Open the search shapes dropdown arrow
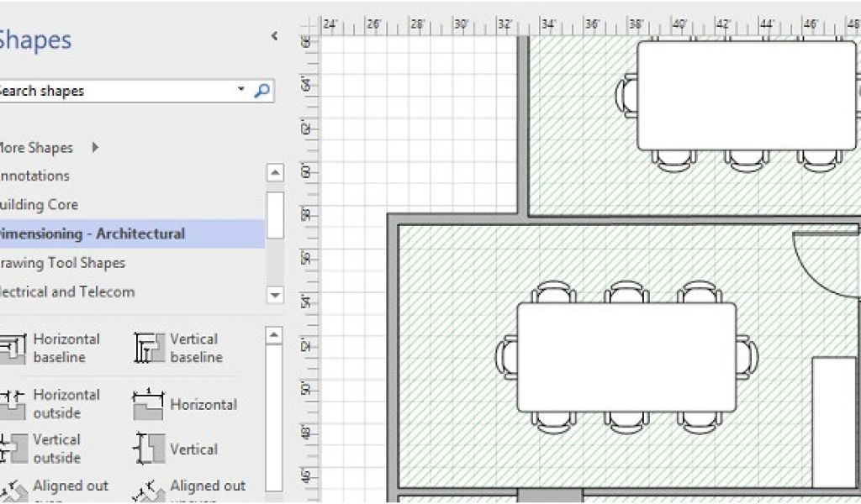This screenshot has height=504, width=861. coord(241,90)
